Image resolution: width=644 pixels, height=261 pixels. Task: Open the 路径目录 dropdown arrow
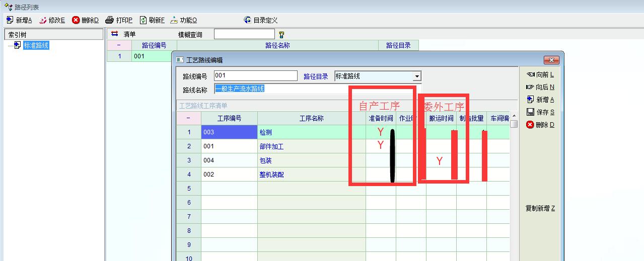pos(416,76)
